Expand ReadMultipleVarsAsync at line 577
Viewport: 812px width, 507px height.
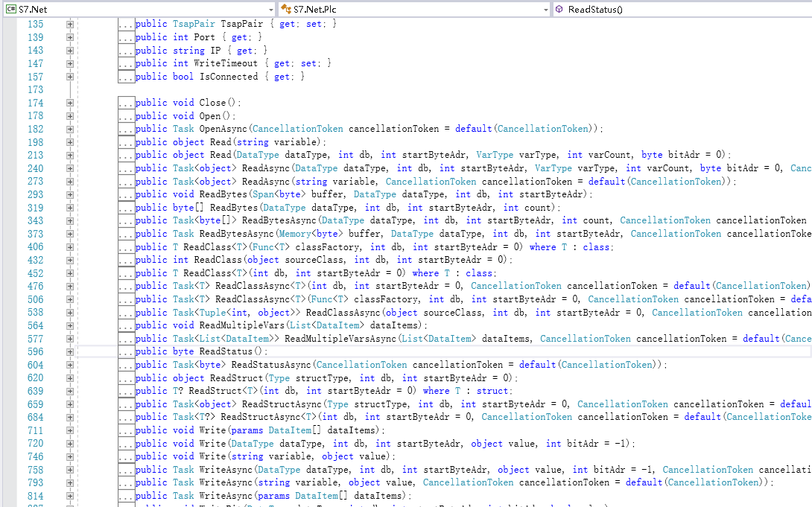pos(70,339)
